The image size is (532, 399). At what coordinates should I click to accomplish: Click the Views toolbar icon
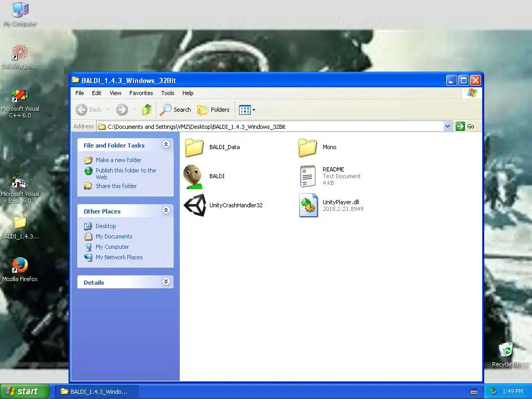click(x=245, y=110)
